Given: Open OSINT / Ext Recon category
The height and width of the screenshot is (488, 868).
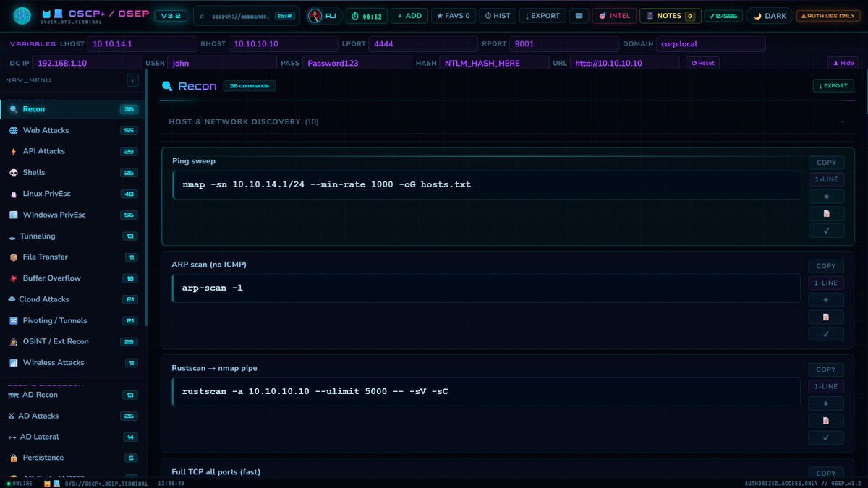Looking at the screenshot, I should [72, 341].
